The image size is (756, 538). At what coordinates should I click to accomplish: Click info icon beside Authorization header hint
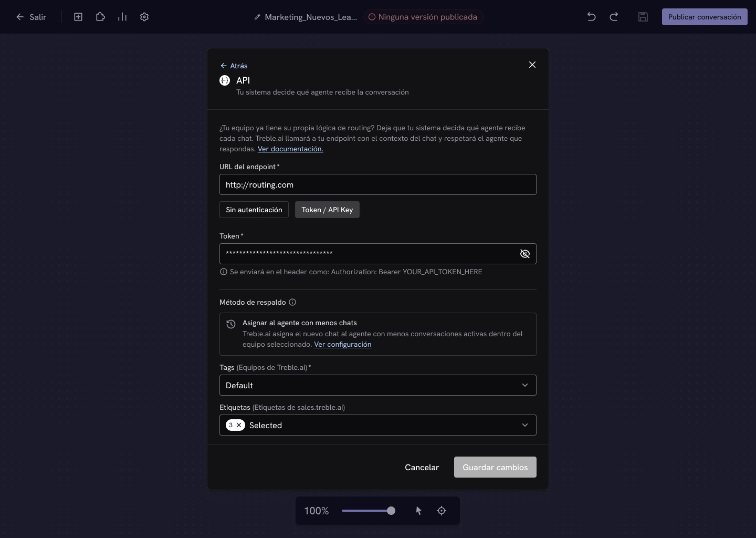point(224,272)
